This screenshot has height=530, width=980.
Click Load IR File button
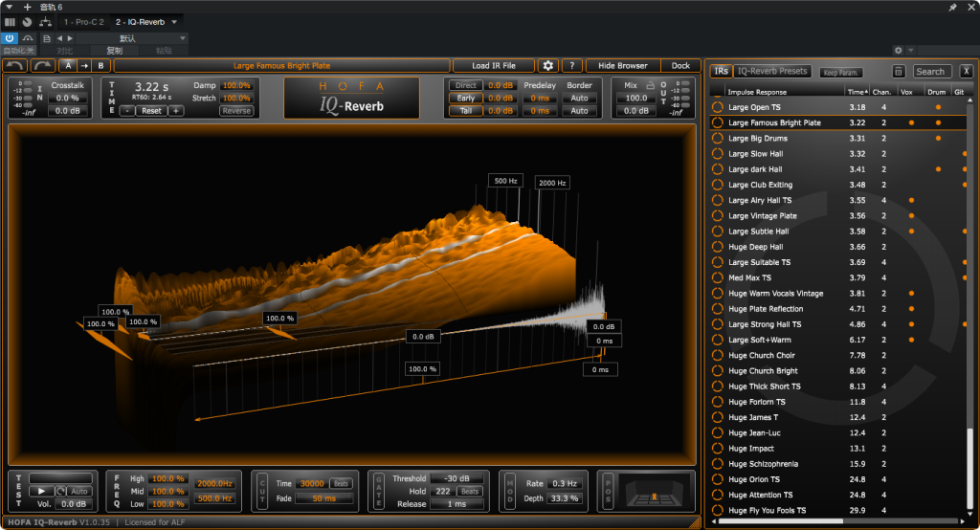click(x=494, y=66)
